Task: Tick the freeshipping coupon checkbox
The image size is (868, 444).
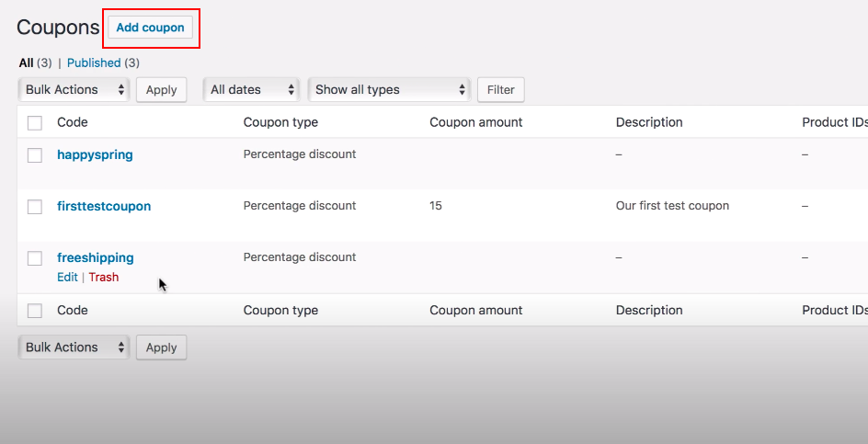Action: pyautogui.click(x=35, y=258)
